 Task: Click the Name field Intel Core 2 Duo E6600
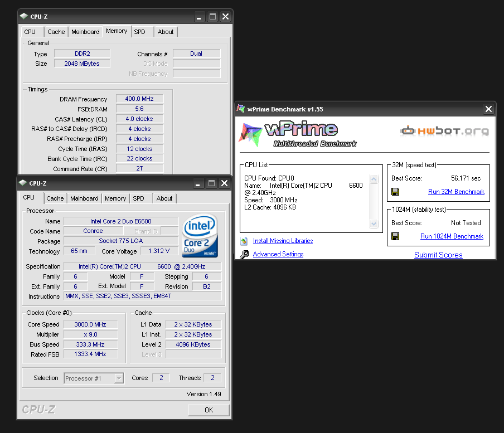point(121,221)
